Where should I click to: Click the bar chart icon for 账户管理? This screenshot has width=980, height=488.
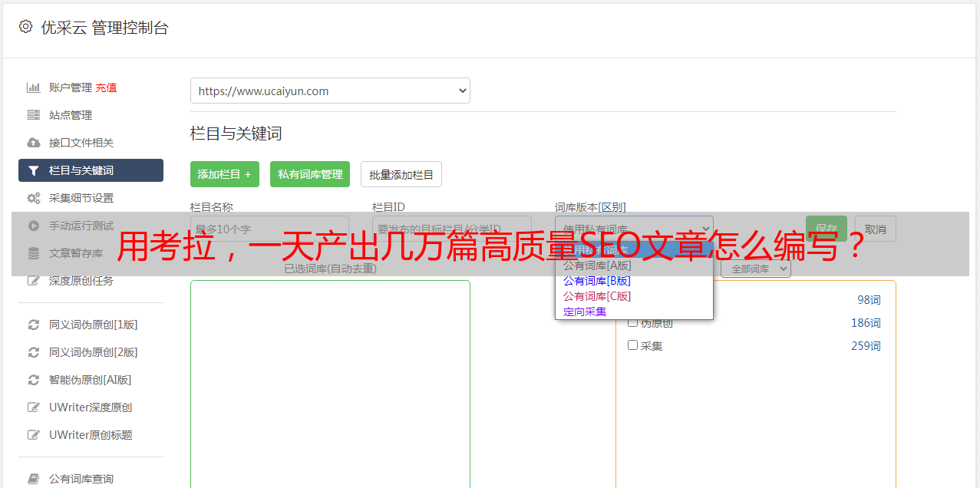coord(33,87)
